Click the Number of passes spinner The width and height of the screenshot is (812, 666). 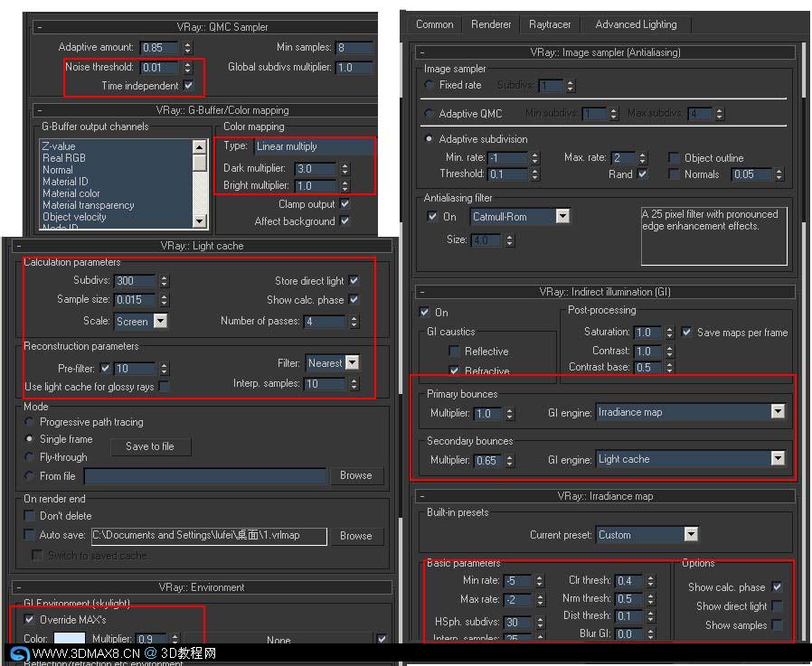pyautogui.click(x=354, y=322)
